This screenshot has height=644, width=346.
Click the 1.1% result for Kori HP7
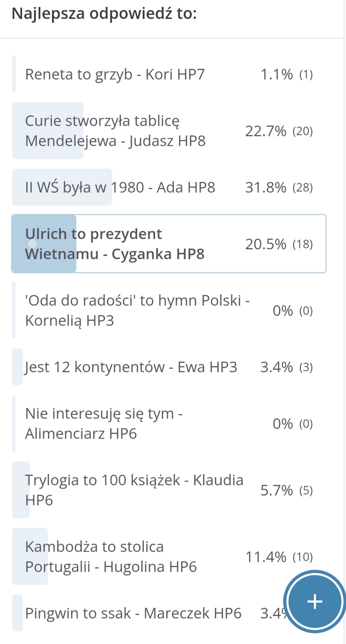277,75
